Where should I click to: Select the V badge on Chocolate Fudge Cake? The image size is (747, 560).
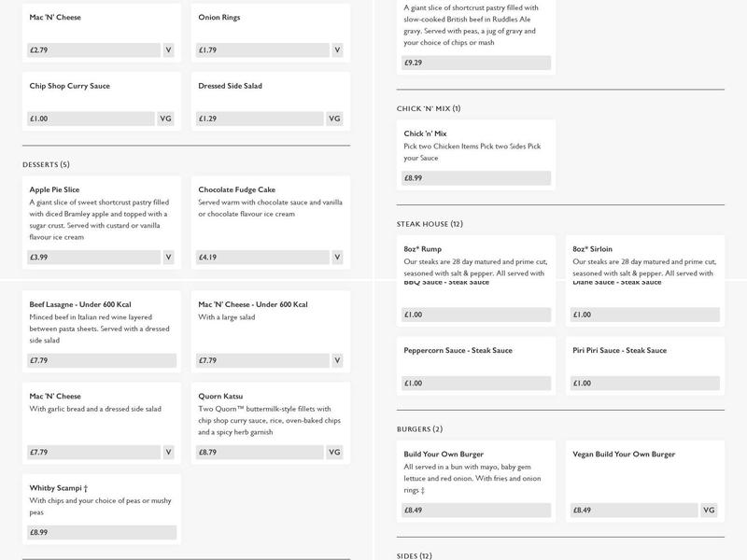[x=337, y=257]
